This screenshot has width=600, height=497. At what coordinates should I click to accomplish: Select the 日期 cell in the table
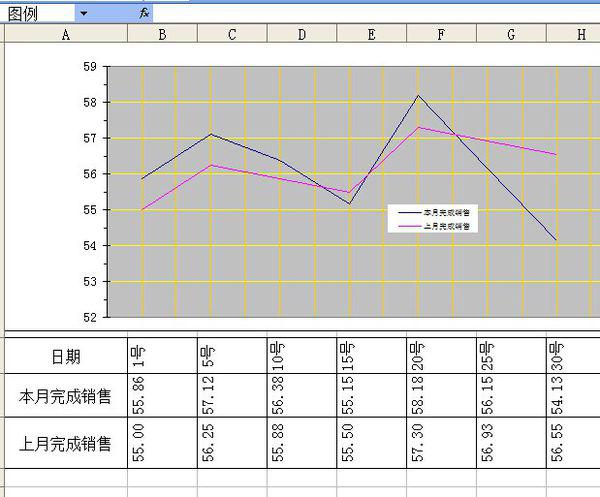[66, 356]
